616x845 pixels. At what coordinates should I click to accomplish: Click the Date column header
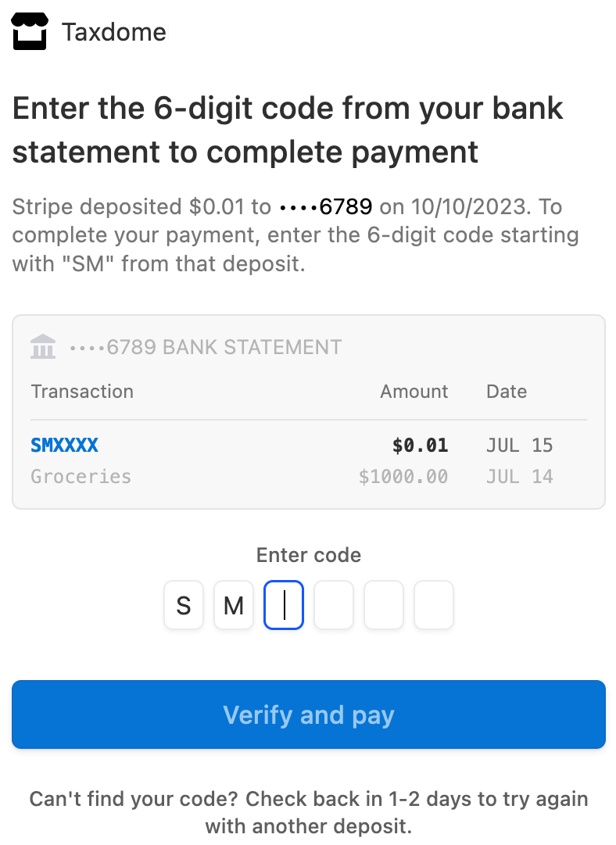click(x=507, y=392)
